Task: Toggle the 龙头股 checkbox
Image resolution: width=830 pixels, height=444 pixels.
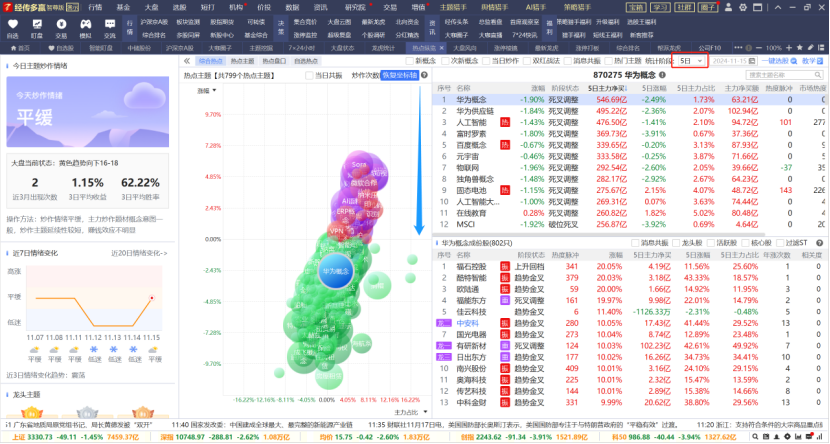Action: pyautogui.click(x=676, y=243)
